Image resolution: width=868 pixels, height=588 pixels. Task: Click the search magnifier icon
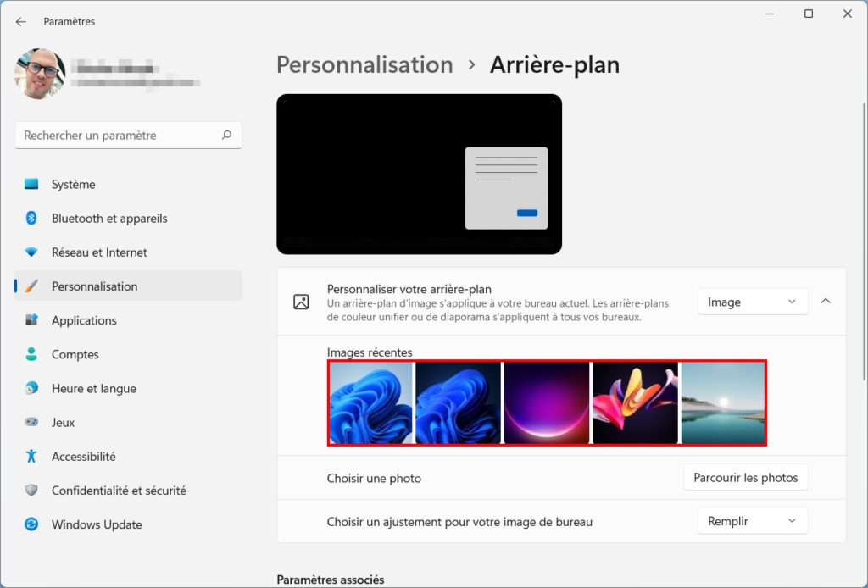(x=226, y=135)
